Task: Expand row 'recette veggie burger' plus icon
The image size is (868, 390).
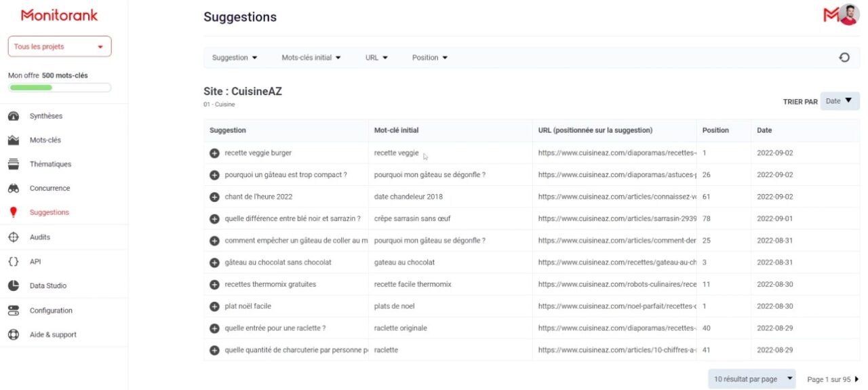Action: point(214,153)
